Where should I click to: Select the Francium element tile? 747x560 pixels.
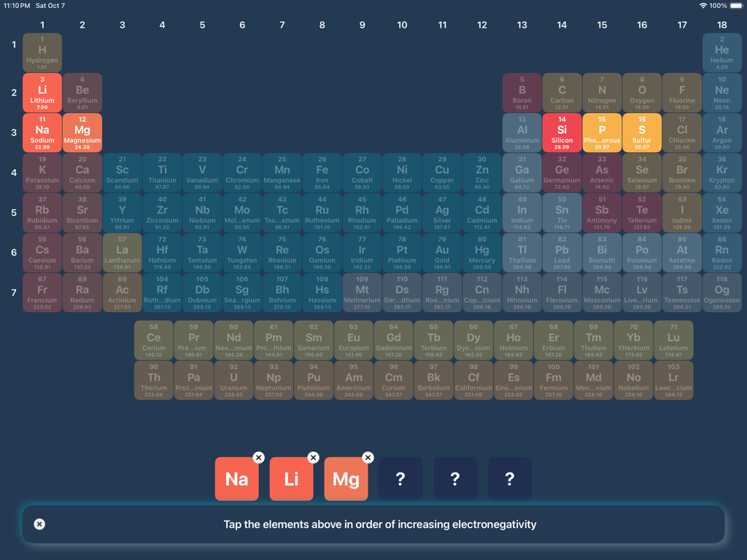point(42,292)
